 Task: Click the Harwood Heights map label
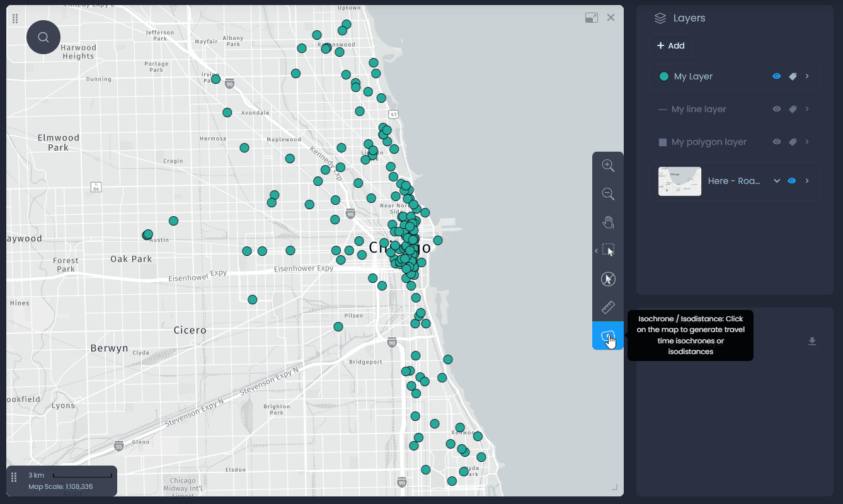click(x=79, y=52)
